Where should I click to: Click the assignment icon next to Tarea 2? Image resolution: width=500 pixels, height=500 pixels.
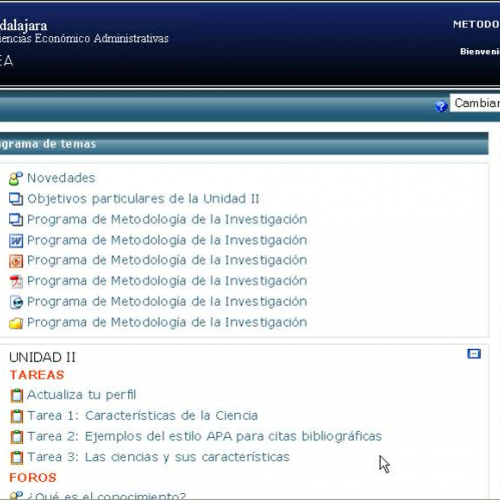coord(16,437)
